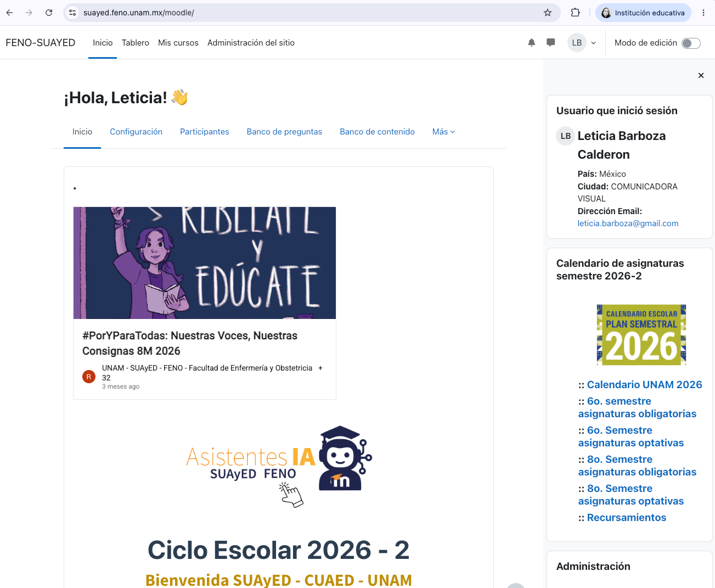Open 6o. semestre asignaturas obligatorias link
Screen dimensions: 715x588
(x=637, y=407)
